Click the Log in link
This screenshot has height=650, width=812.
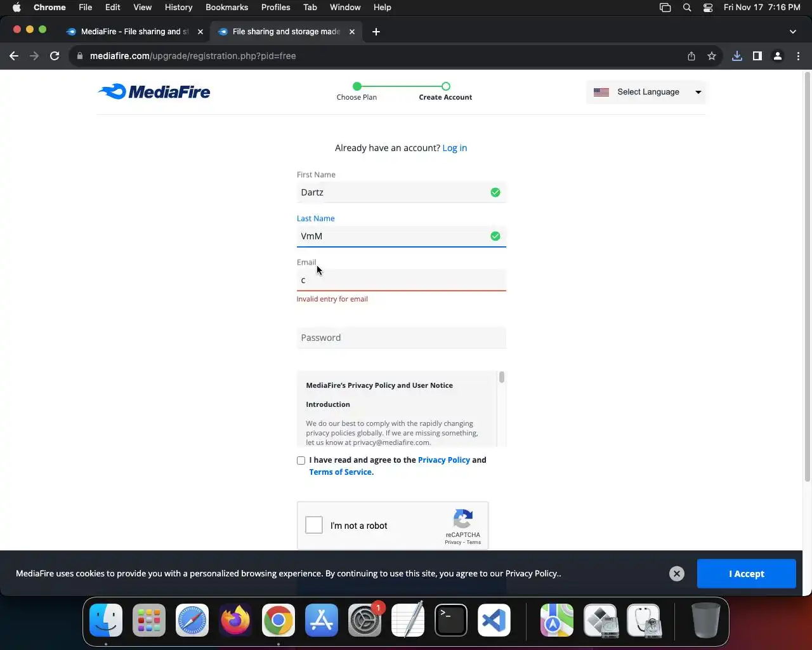point(454,148)
